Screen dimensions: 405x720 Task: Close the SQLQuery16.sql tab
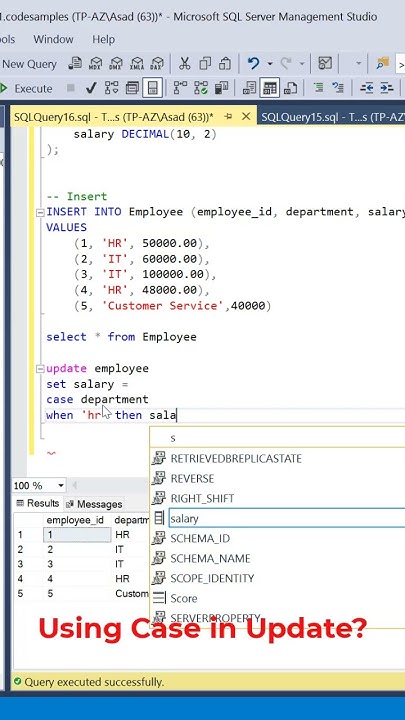[x=246, y=117]
